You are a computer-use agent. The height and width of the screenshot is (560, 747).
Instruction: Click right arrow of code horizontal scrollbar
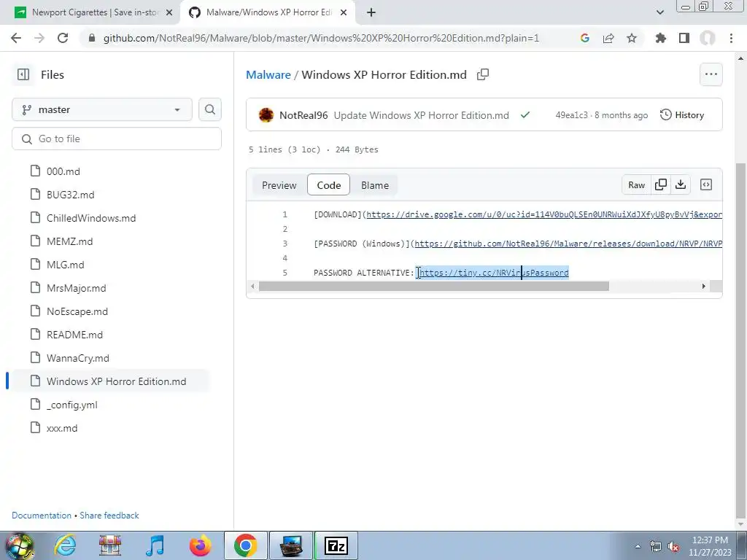tap(704, 286)
